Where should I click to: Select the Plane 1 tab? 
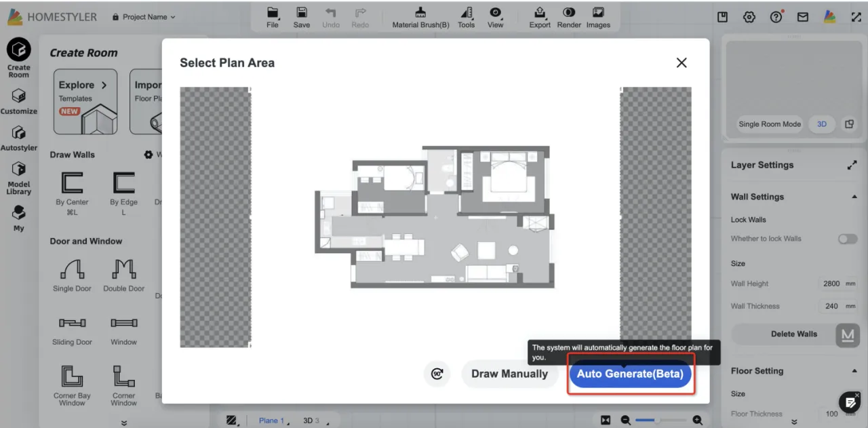(x=271, y=421)
